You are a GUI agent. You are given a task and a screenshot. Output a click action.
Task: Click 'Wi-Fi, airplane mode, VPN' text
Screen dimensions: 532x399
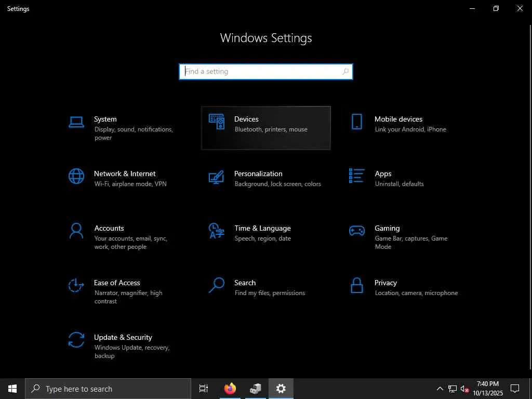[x=130, y=184]
